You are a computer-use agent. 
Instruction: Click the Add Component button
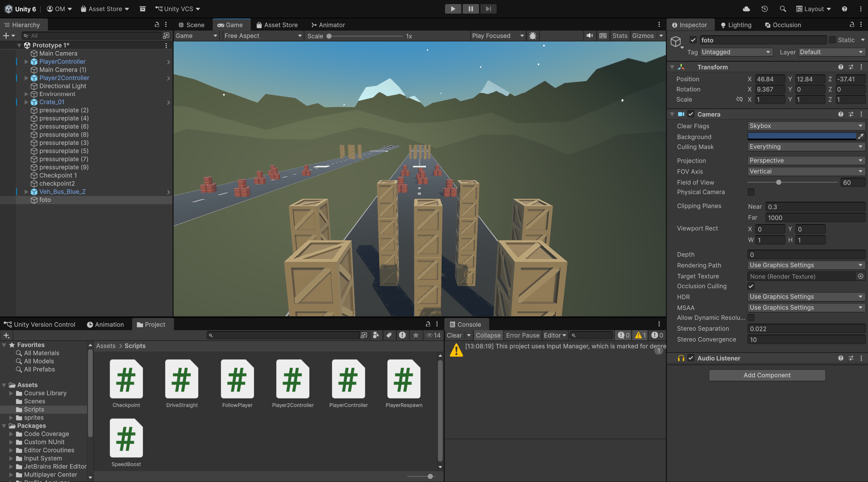point(767,375)
